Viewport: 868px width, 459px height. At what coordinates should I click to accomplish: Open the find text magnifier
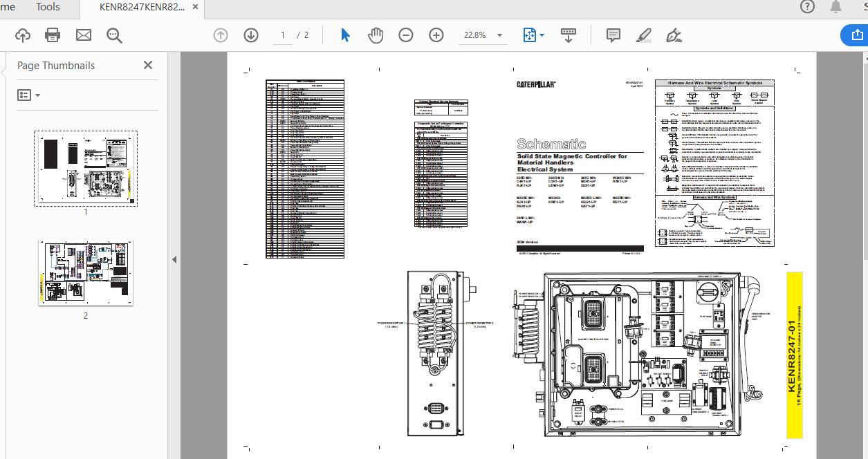115,35
